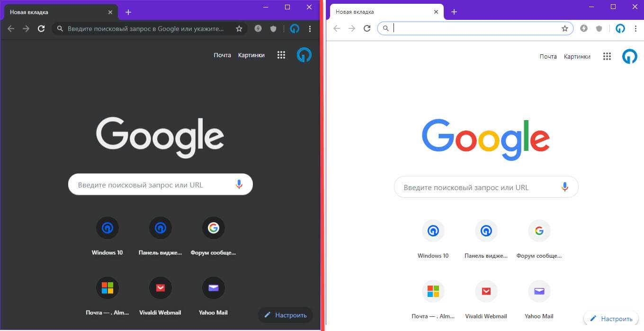Open 'Windows 10' shortcut in dark window
Image resolution: width=644 pixels, height=331 pixels.
point(107,235)
